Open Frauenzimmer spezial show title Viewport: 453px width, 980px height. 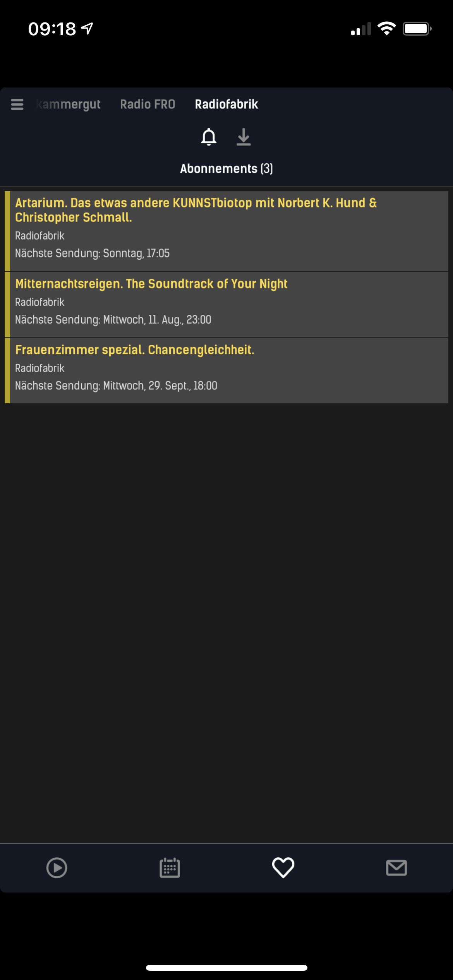point(135,350)
